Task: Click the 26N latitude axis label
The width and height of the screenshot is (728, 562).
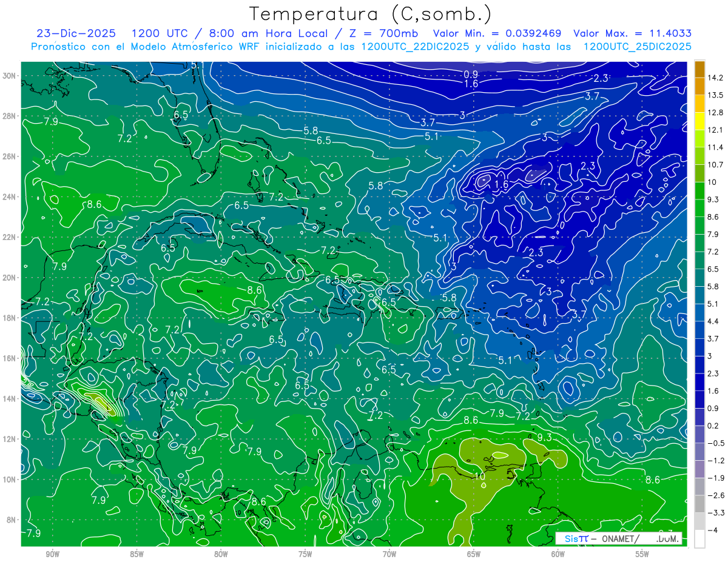Action: pos(10,156)
